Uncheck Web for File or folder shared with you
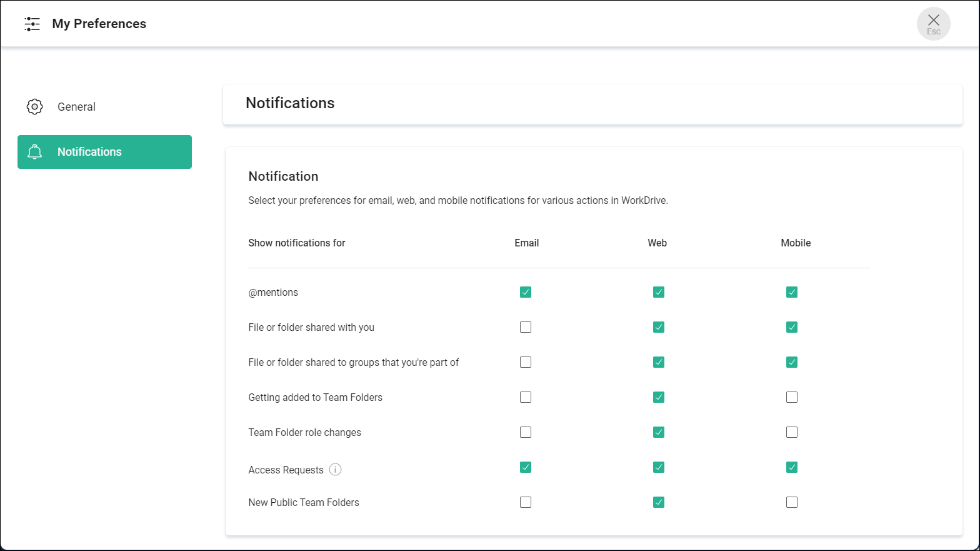Image resolution: width=980 pixels, height=551 pixels. pos(659,327)
